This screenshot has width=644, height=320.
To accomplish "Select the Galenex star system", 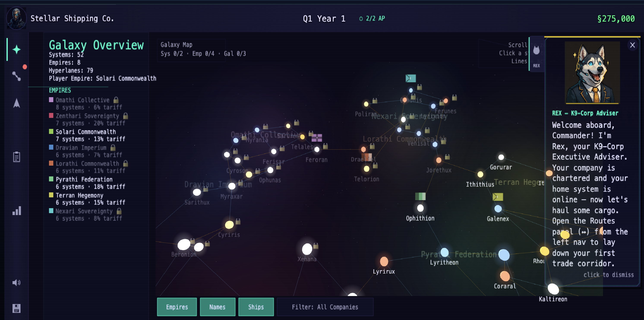I will [x=498, y=208].
